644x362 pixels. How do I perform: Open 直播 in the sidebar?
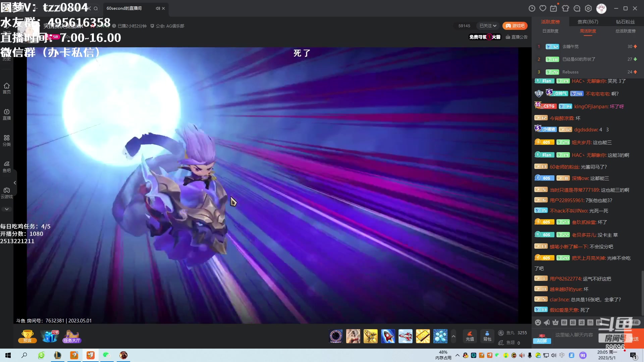7,114
